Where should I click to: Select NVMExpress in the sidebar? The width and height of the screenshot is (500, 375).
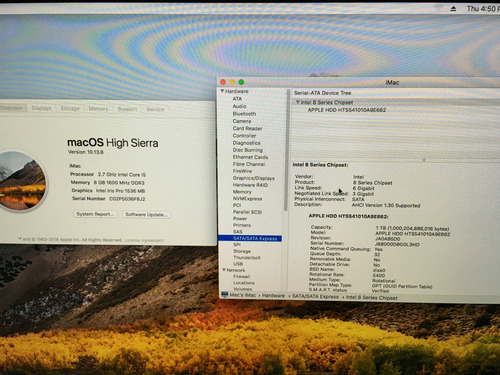point(247,199)
